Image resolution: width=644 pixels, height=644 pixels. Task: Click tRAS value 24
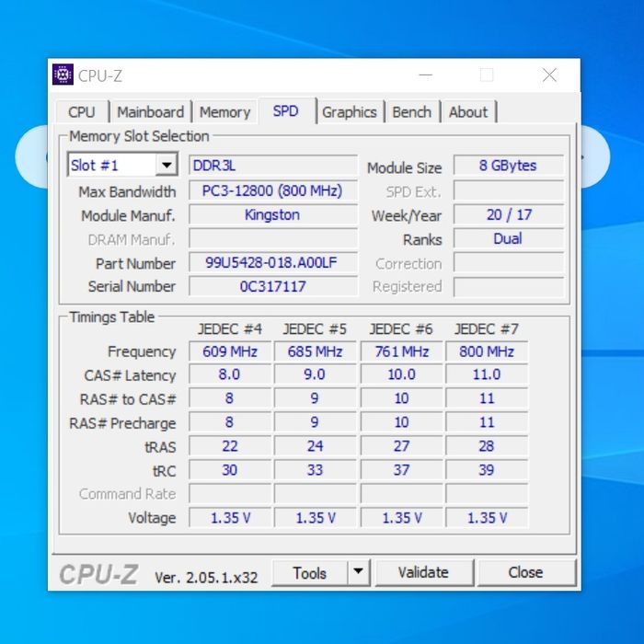(315, 446)
